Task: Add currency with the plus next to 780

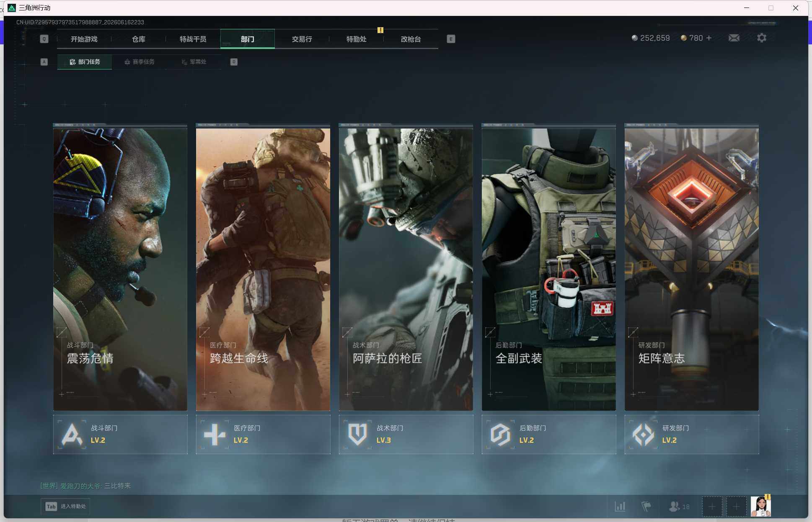Action: pos(709,38)
